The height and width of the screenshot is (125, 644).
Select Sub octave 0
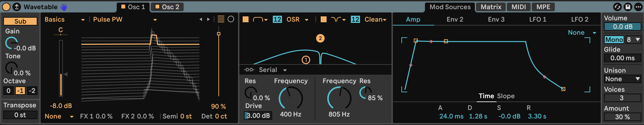click(9, 91)
